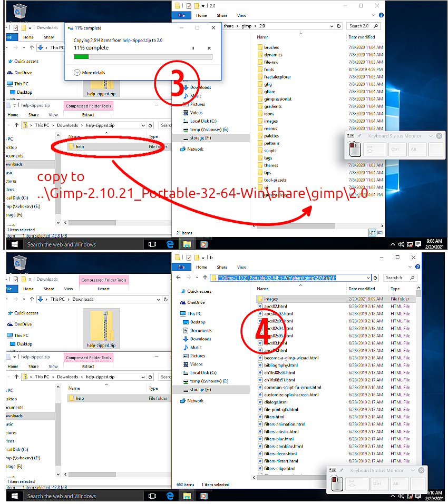Click the Search fr field

(x=401, y=278)
